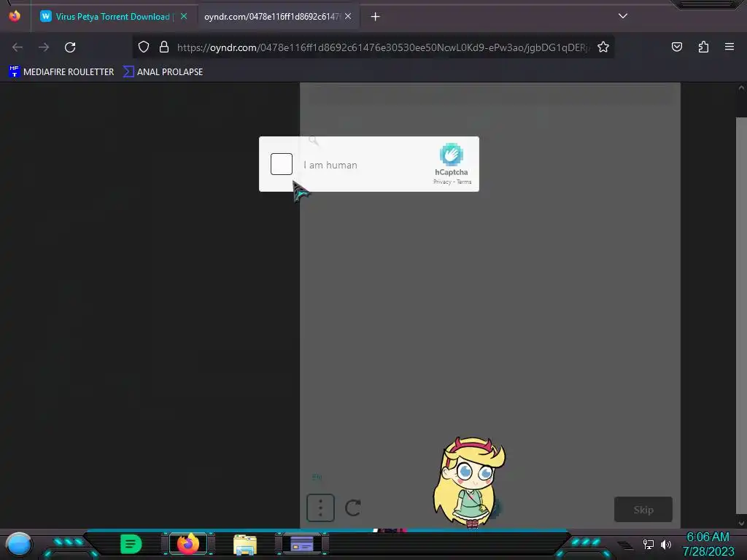The width and height of the screenshot is (747, 560).
Task: Open the volume speaker tray icon
Action: (x=665, y=544)
